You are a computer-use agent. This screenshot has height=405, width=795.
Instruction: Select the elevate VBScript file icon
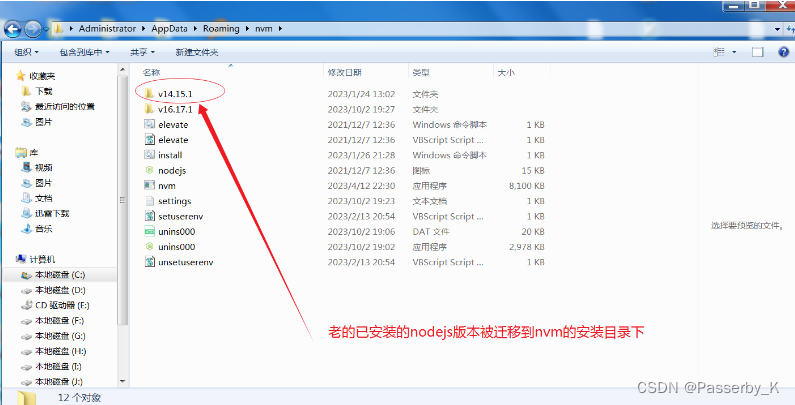[149, 139]
